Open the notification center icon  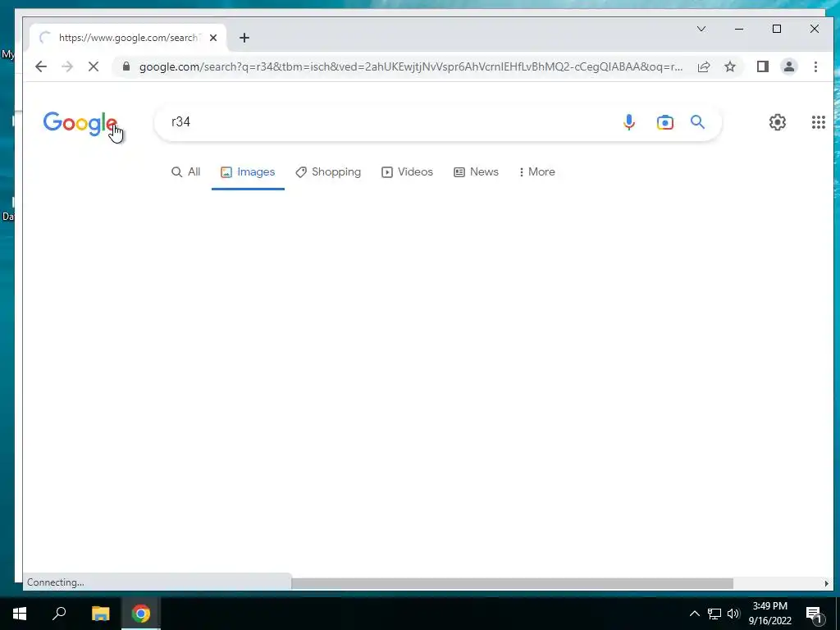(814, 614)
